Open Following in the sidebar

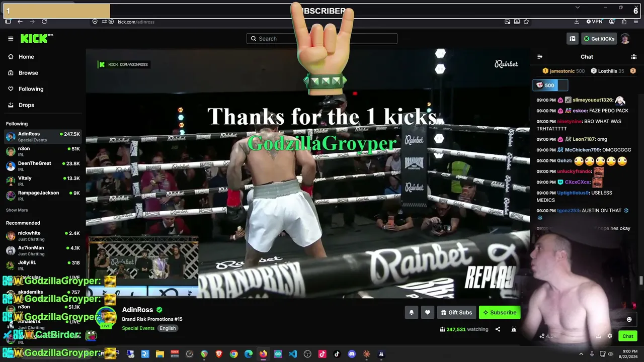pyautogui.click(x=31, y=89)
